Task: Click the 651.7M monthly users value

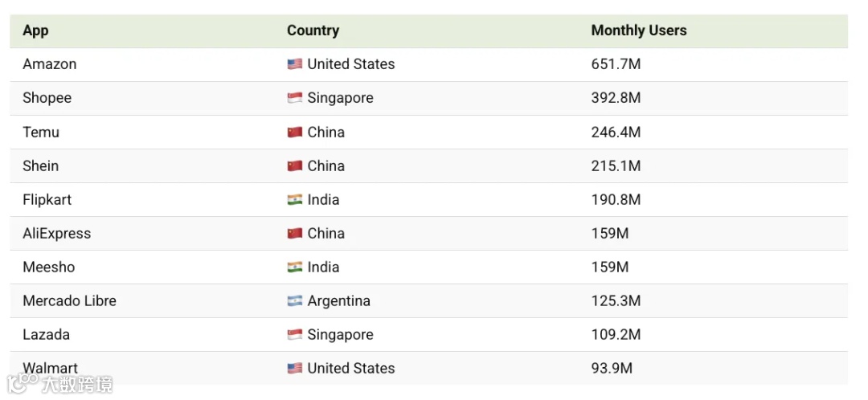Action: [616, 64]
